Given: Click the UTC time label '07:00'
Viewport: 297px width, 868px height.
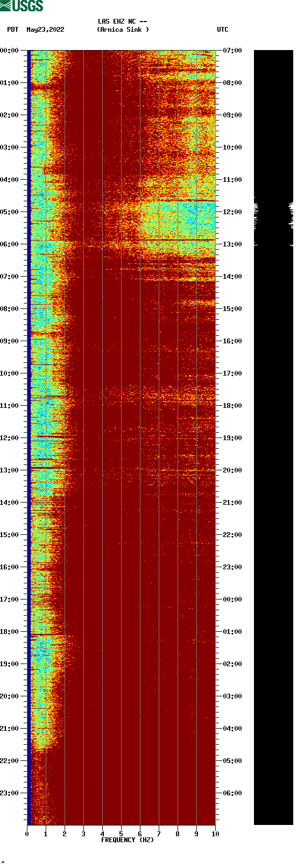Looking at the screenshot, I should (232, 51).
